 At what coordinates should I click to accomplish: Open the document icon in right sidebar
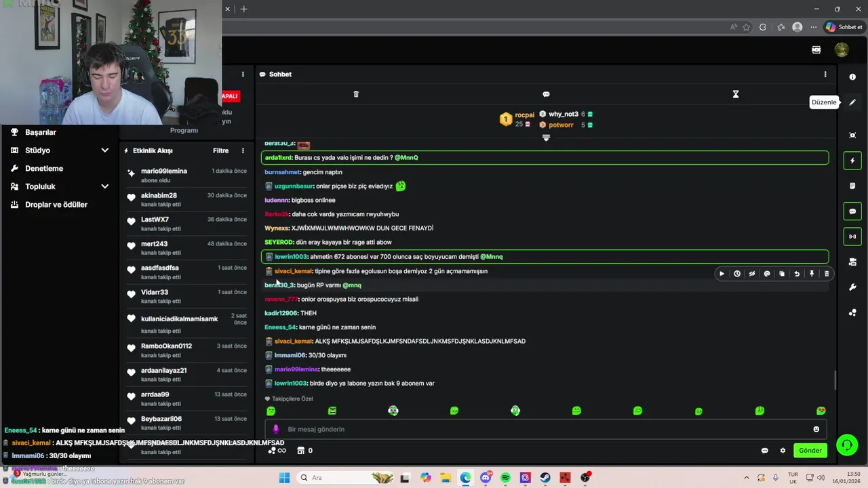pyautogui.click(x=852, y=186)
